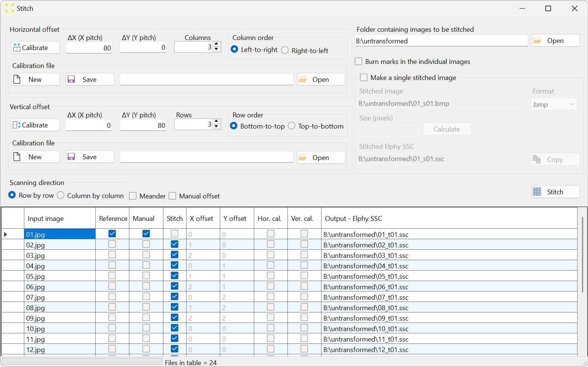Enable the Meander checkbox
The height and width of the screenshot is (367, 588).
click(x=133, y=196)
